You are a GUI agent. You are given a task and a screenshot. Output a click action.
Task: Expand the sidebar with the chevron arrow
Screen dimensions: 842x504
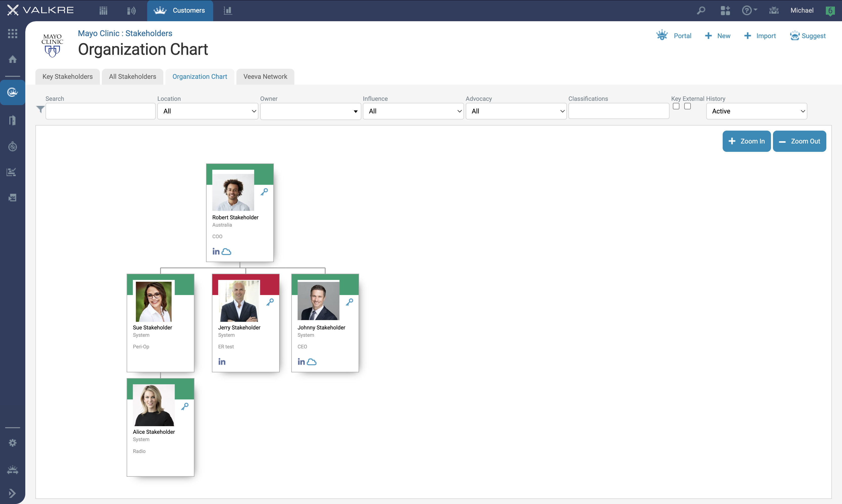[x=12, y=493]
